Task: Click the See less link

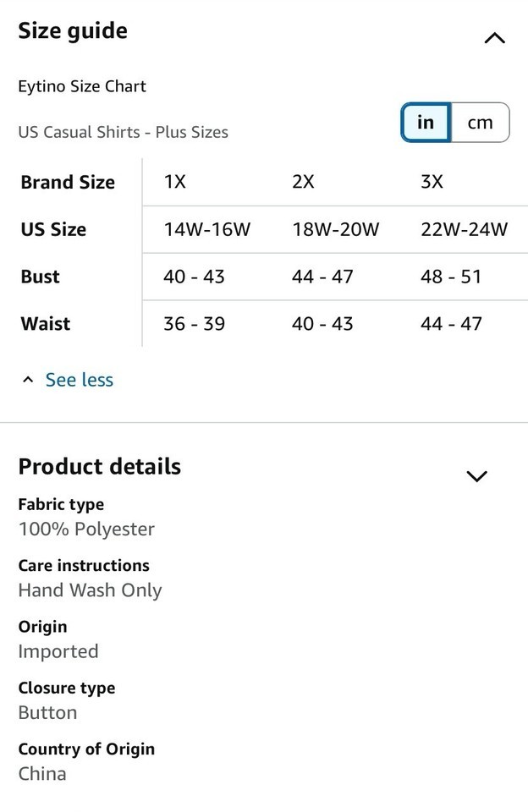Action: 80,380
